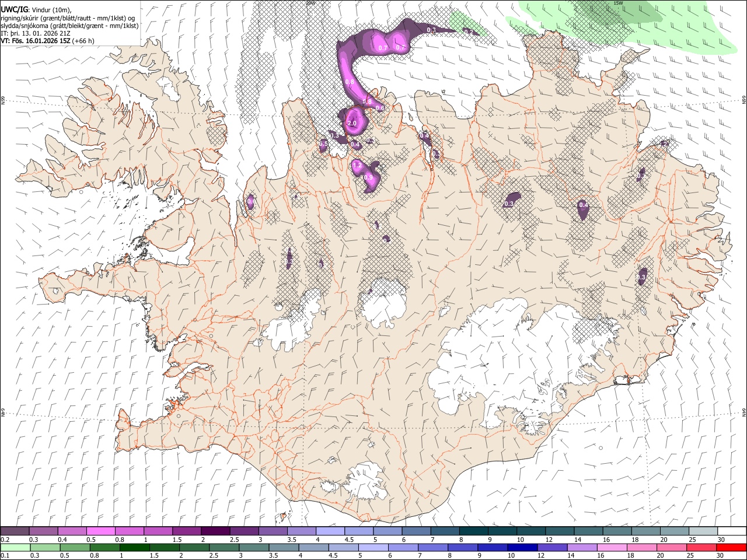Select the valid time line 'VT: Fös. 16.01.2026 15Z'
This screenshot has height=560, width=747.
pyautogui.click(x=36, y=41)
